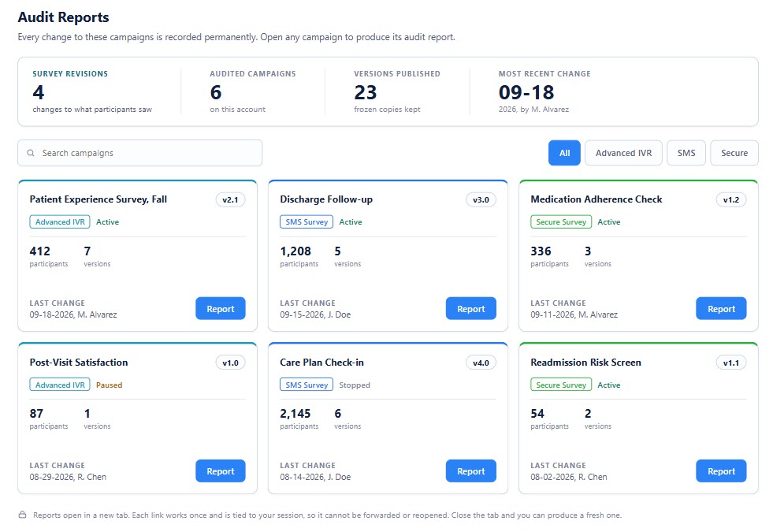Click the v1.0 version badge
Viewport: 773px width, 532px height.
tap(230, 363)
